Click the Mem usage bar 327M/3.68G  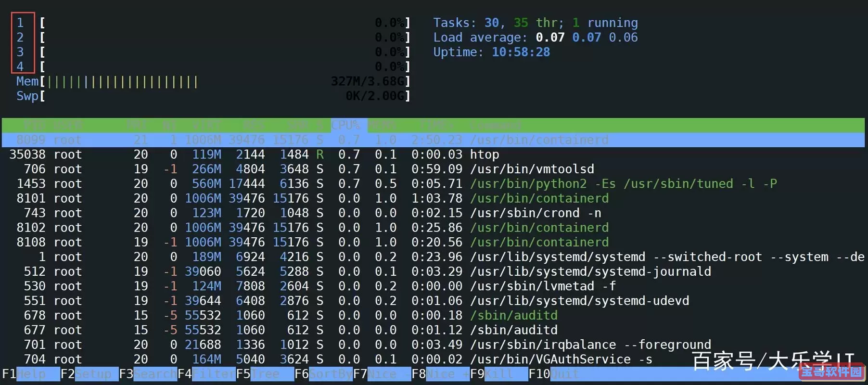pos(213,81)
